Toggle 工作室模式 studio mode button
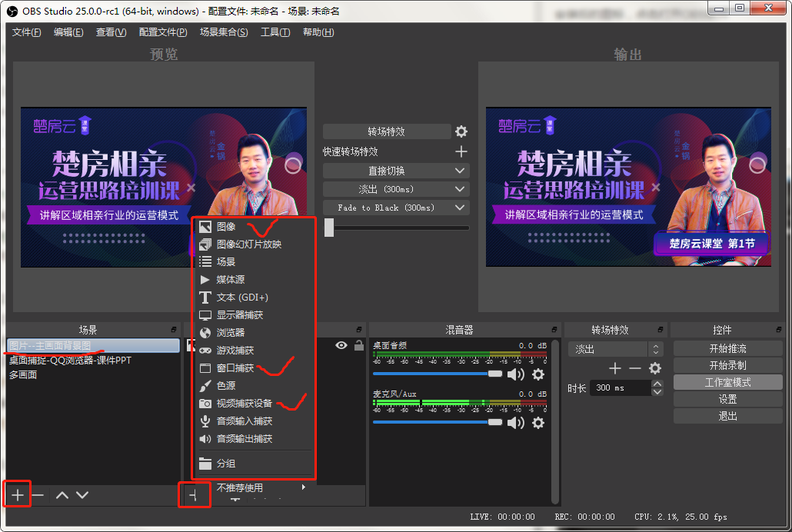The width and height of the screenshot is (792, 532). [x=728, y=382]
